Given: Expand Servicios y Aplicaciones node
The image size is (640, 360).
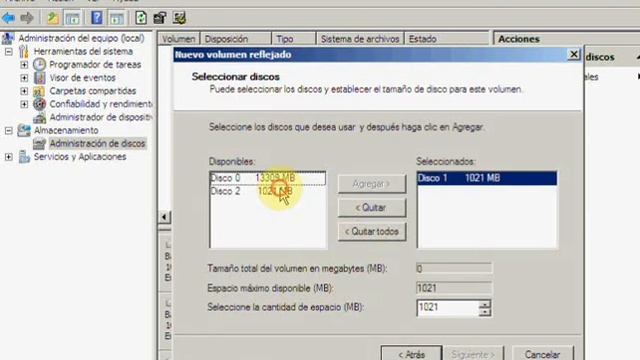Looking at the screenshot, I should (x=9, y=157).
